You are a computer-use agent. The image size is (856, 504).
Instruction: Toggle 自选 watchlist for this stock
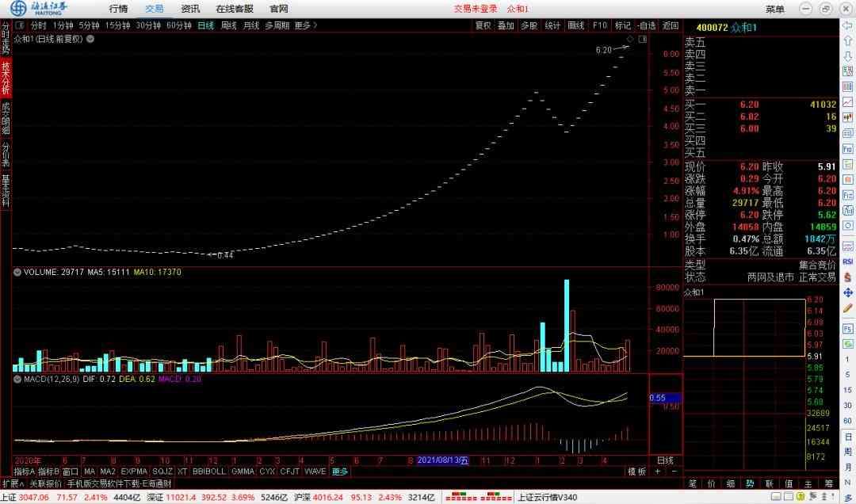coord(647,25)
